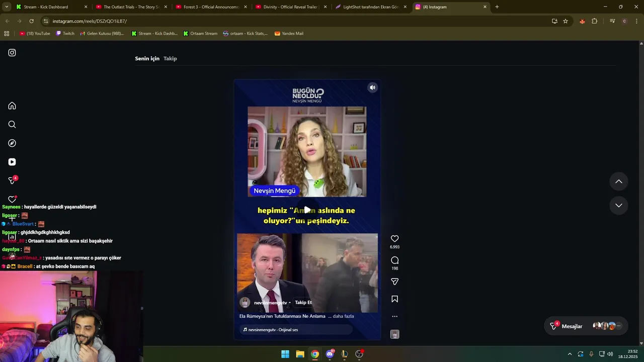Open the Twitch bookmark

(65, 34)
